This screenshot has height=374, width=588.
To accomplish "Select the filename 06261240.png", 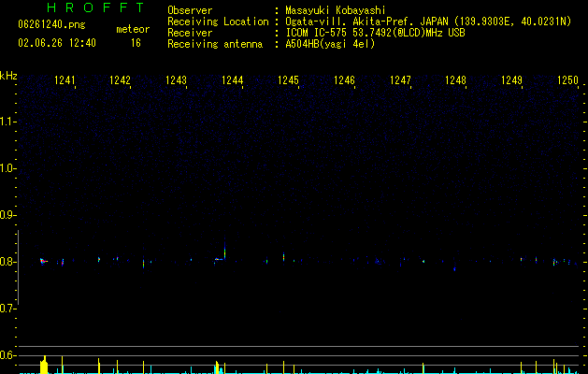I will coord(51,24).
